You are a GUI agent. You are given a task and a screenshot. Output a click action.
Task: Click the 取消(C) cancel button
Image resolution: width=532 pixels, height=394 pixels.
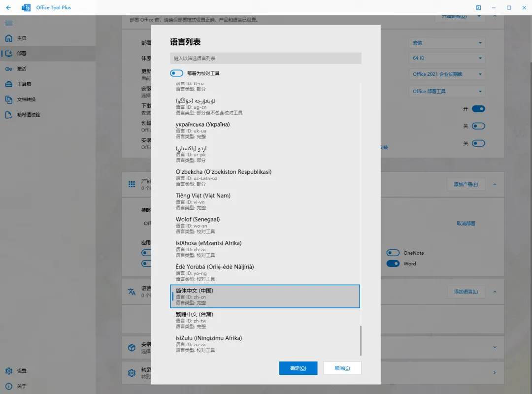tap(342, 368)
